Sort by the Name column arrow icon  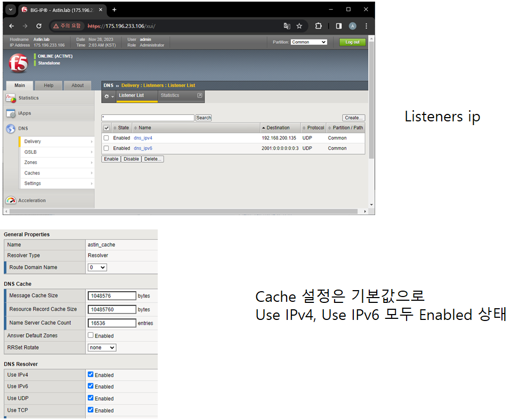(135, 128)
